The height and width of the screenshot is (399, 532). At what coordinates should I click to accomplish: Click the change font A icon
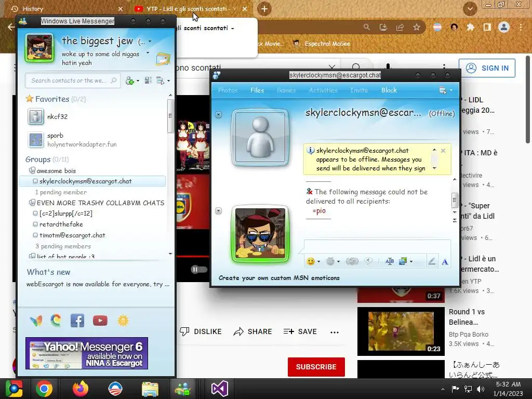[445, 262]
